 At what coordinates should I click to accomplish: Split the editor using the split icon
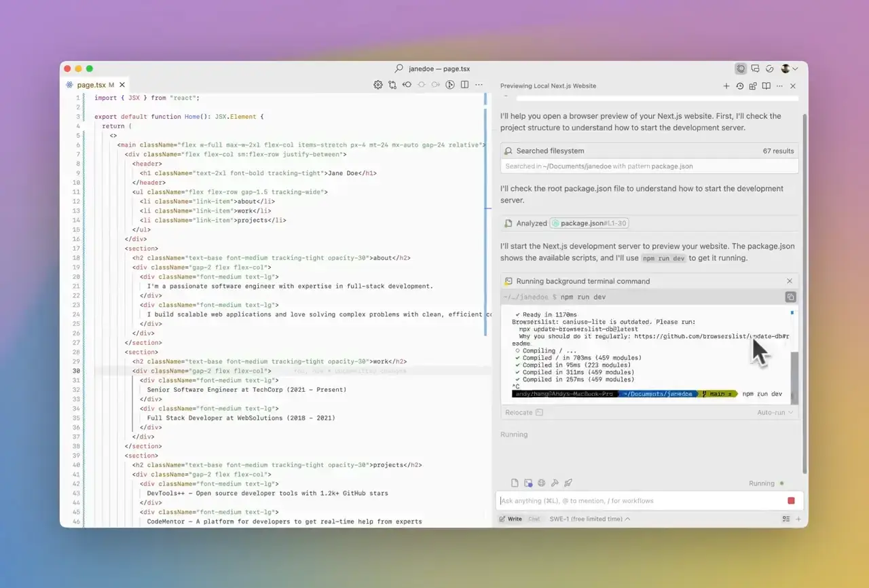point(464,84)
